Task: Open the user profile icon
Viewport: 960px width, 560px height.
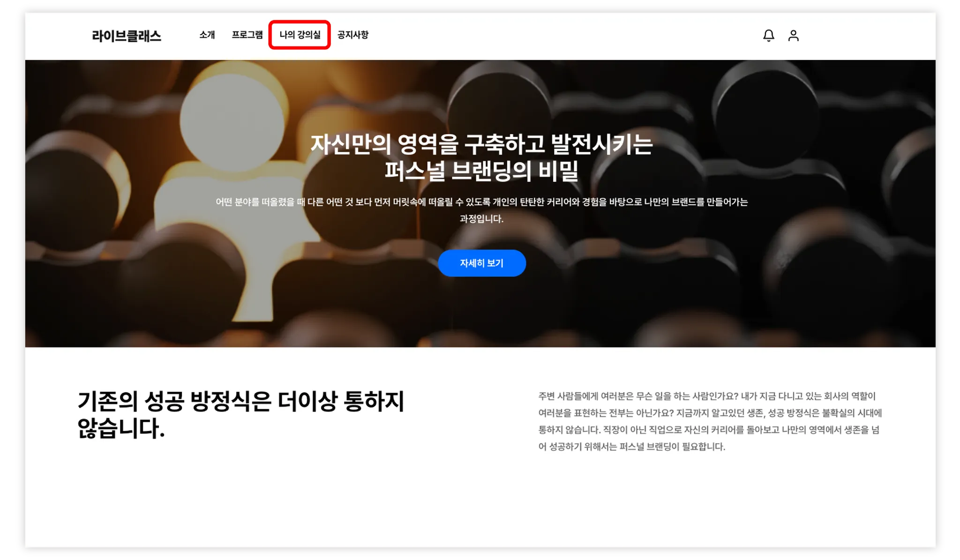Action: click(x=793, y=36)
